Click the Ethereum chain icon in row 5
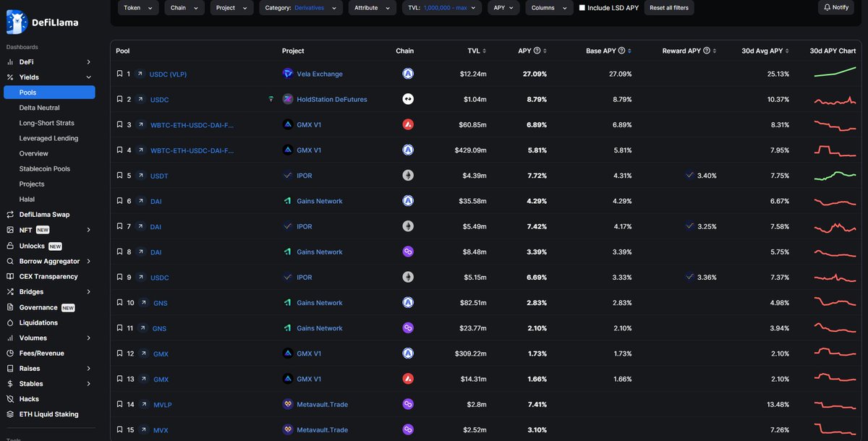Viewport: 868px width, 441px height. 407,176
